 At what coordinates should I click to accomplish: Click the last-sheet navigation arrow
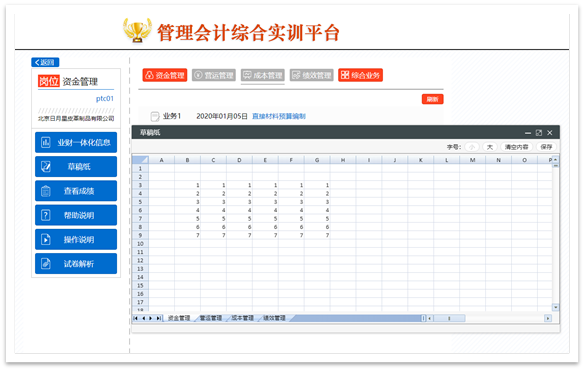click(159, 318)
